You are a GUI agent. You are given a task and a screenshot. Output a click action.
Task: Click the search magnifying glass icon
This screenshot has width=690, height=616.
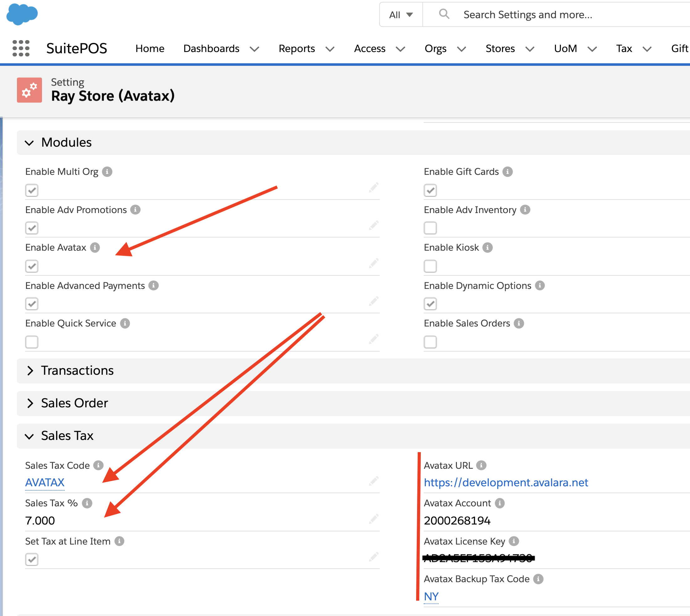click(444, 14)
